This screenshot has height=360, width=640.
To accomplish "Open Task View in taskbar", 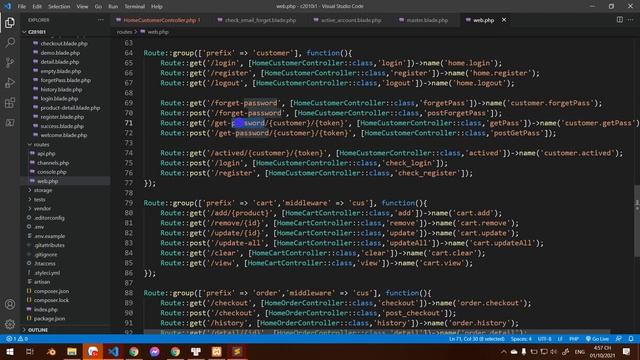I will [30, 351].
